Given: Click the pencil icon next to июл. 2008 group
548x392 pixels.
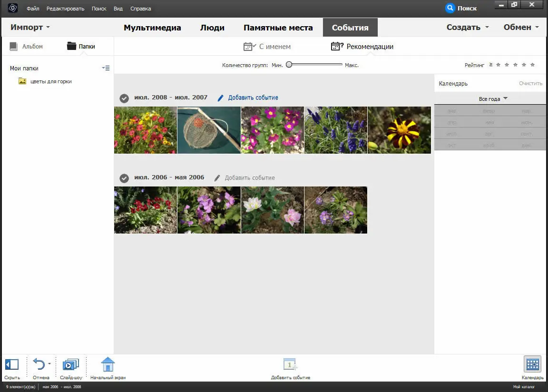Looking at the screenshot, I should (x=220, y=98).
